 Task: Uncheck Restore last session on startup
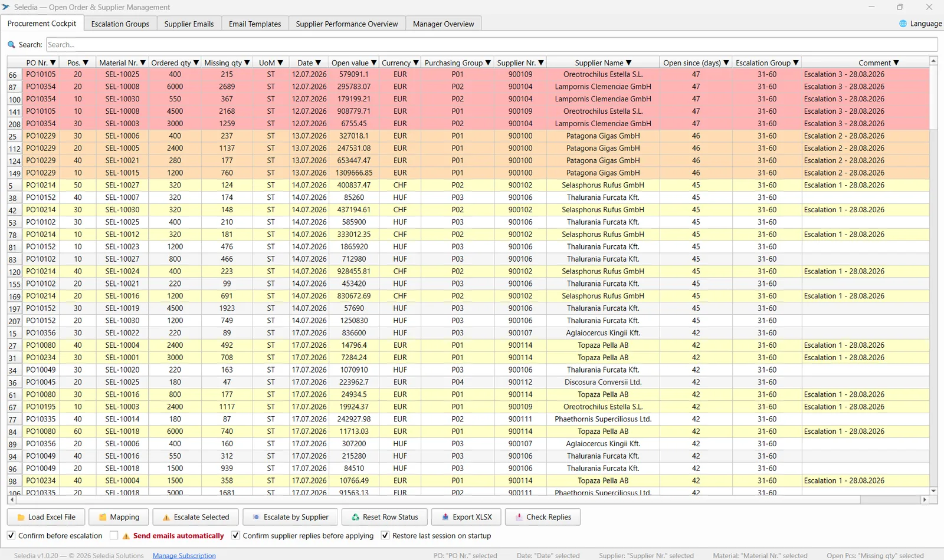pyautogui.click(x=385, y=535)
